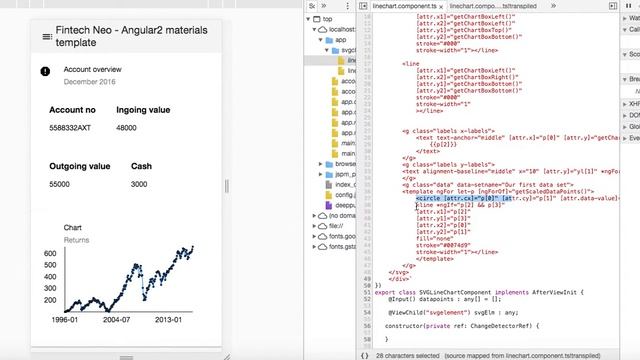This screenshot has width=640, height=360.
Task: Select the app folder icon
Action: 329,40
